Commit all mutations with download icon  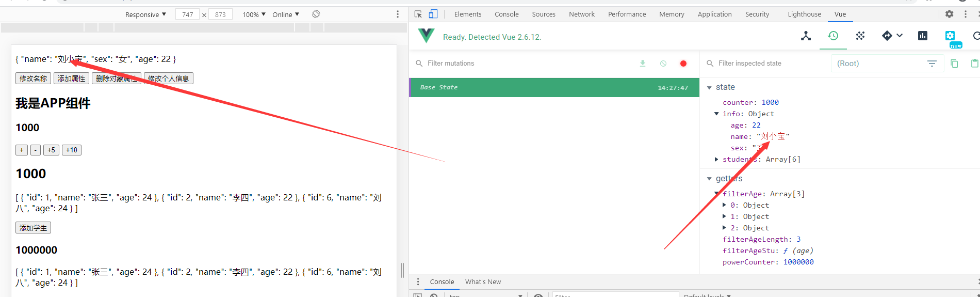[x=643, y=64]
